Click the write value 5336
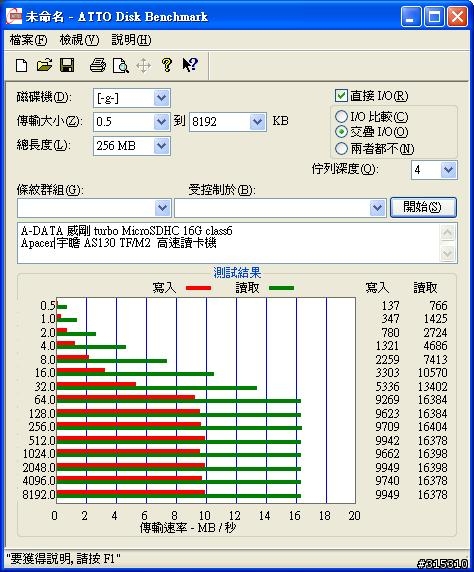Viewport: 474px width, 572px height. [387, 387]
